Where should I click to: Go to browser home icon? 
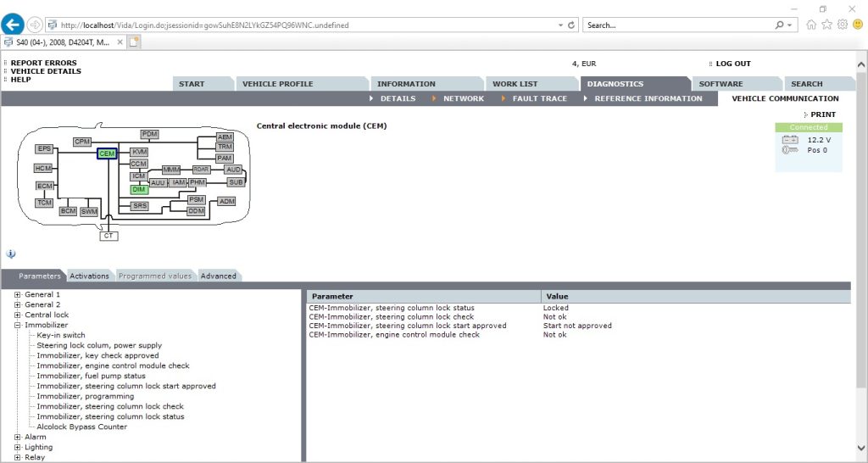(811, 25)
